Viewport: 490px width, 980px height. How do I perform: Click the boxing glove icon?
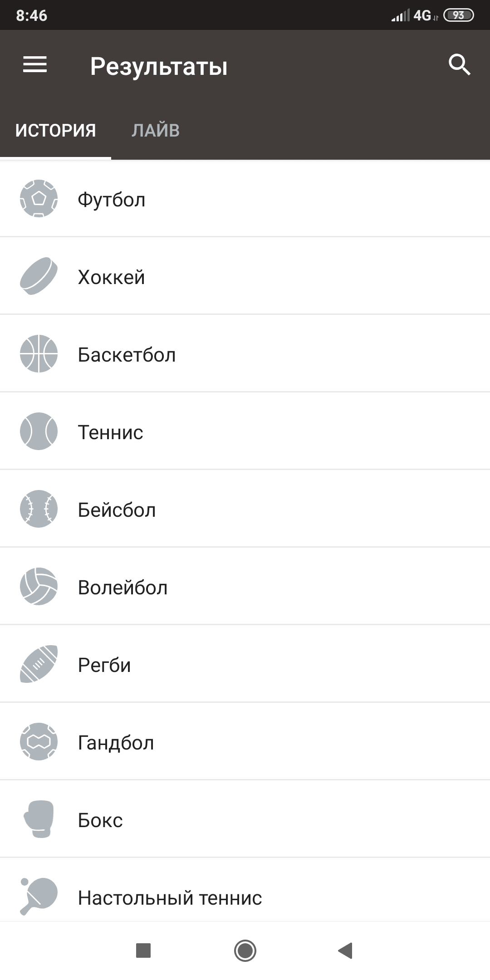[39, 819]
